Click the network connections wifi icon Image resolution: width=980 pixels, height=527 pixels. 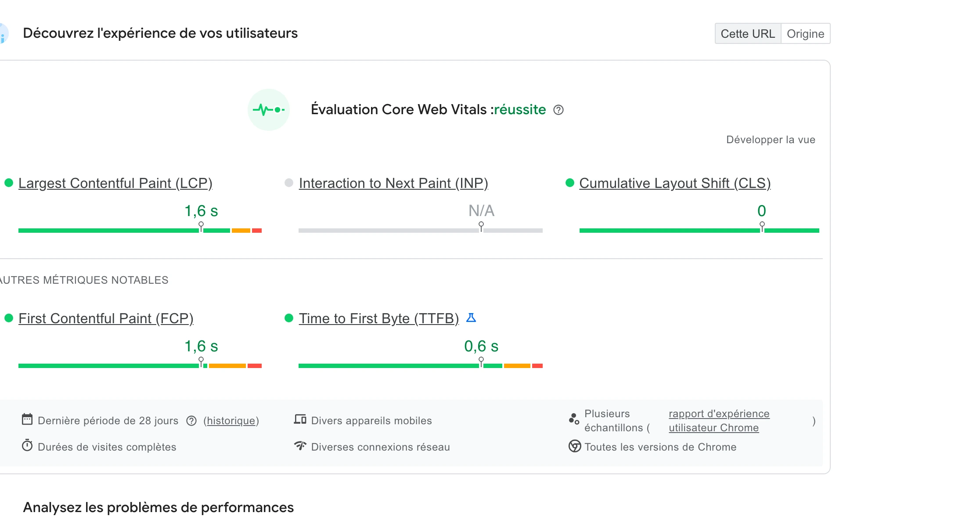tap(300, 446)
